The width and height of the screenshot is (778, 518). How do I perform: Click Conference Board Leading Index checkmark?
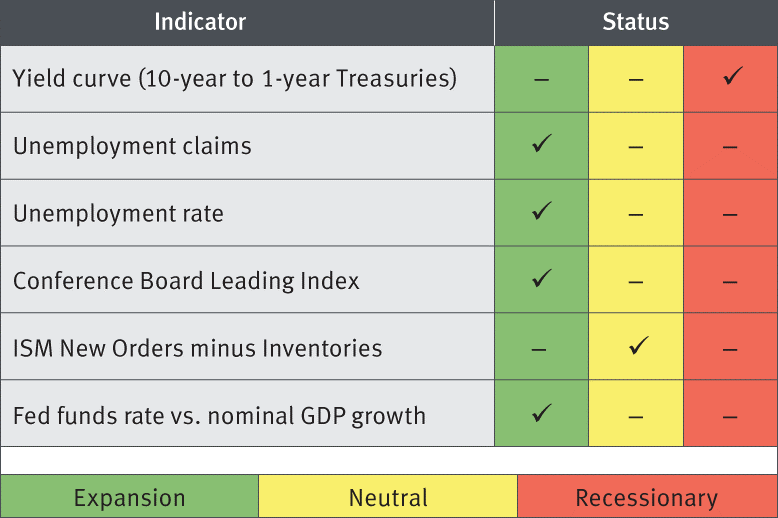pos(541,279)
